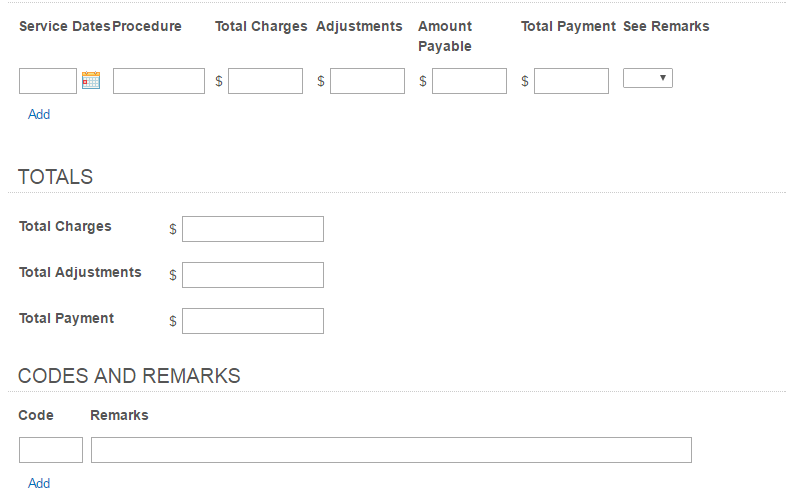Expand the See Remarks dropdown
Image resolution: width=795 pixels, height=501 pixels.
tap(647, 78)
